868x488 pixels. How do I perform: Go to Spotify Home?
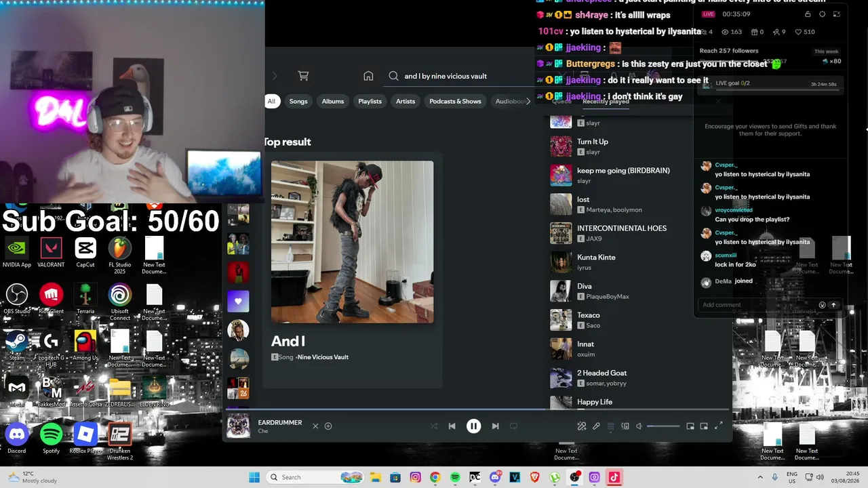[368, 76]
